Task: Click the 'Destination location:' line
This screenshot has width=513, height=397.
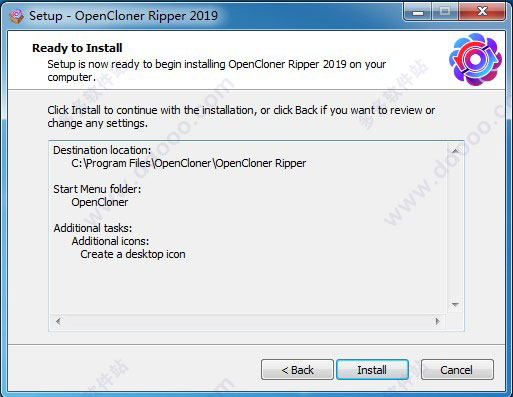Action: coord(102,150)
